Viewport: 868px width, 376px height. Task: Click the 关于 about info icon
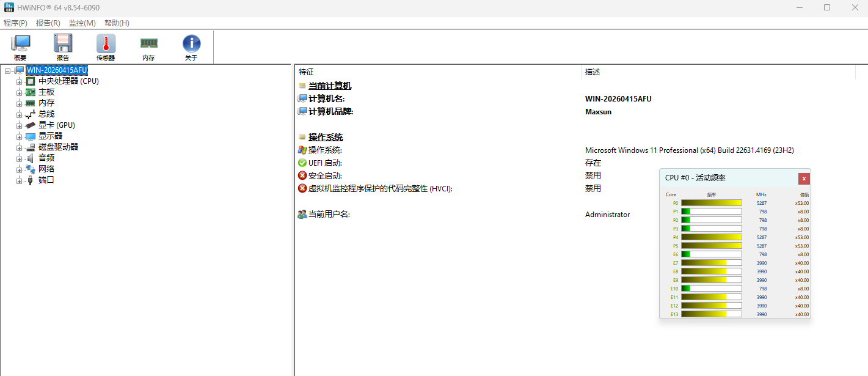pos(191,43)
